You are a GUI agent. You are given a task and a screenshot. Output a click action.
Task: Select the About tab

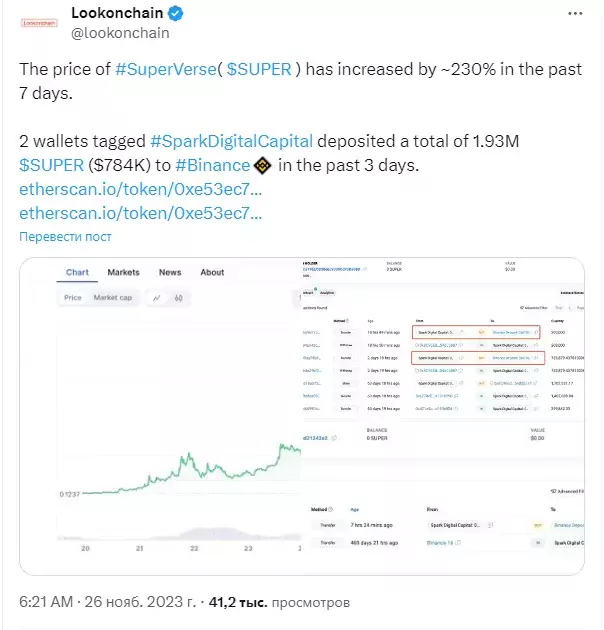tap(212, 272)
